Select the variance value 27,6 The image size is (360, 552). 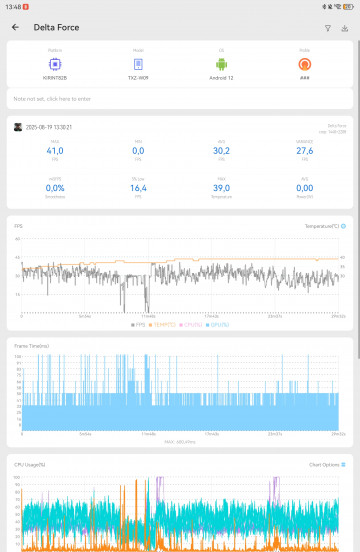(305, 151)
